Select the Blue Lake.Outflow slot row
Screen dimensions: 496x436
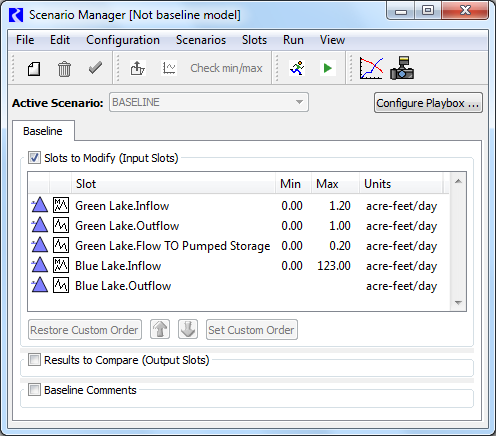(x=238, y=286)
